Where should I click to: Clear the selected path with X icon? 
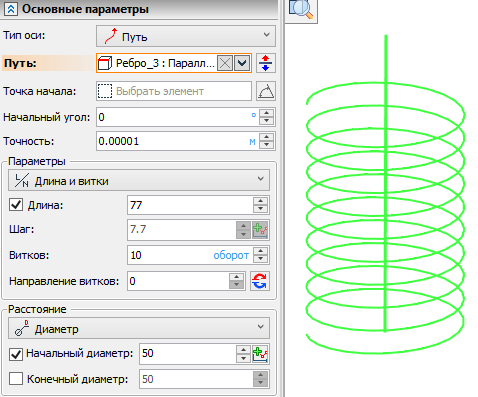(225, 63)
